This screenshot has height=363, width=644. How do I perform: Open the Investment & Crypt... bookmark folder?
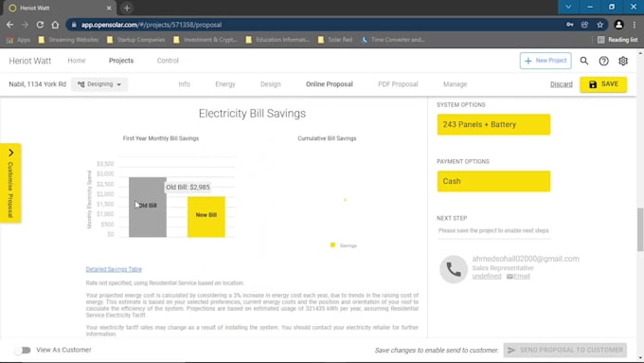pyautogui.click(x=205, y=40)
